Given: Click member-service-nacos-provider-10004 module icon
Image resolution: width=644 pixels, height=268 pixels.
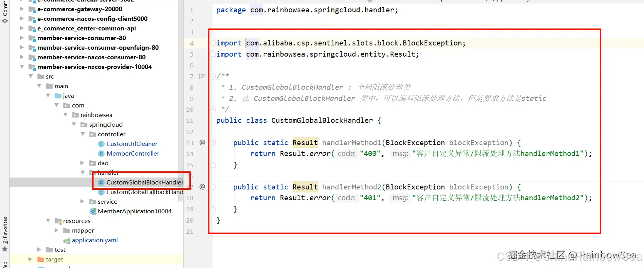Looking at the screenshot, I should [32, 67].
